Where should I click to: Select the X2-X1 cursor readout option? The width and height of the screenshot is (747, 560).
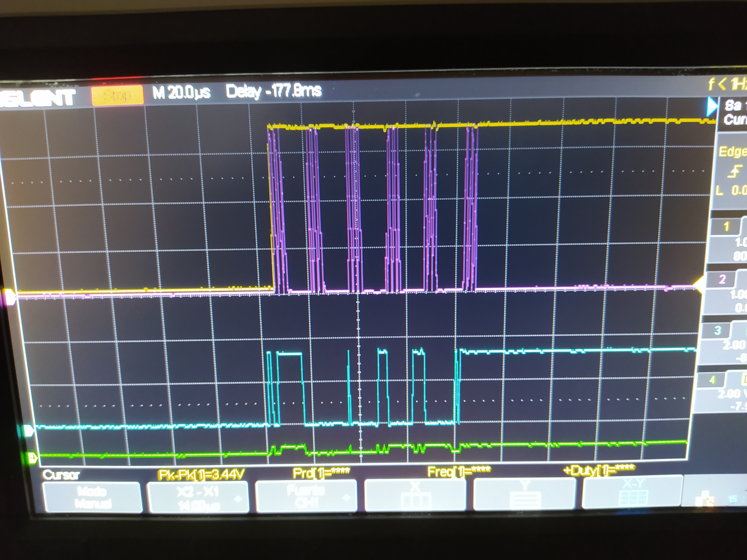(199, 497)
